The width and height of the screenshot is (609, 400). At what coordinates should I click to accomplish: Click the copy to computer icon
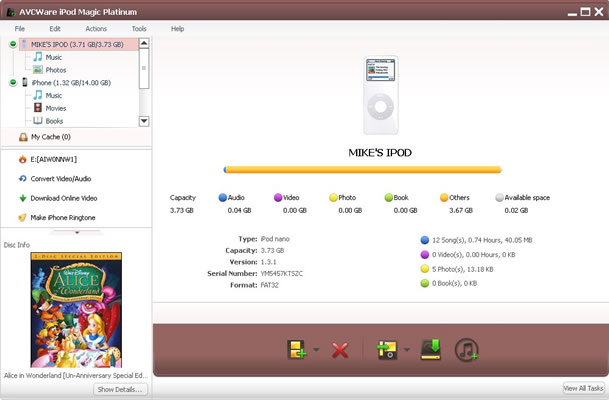tap(431, 349)
